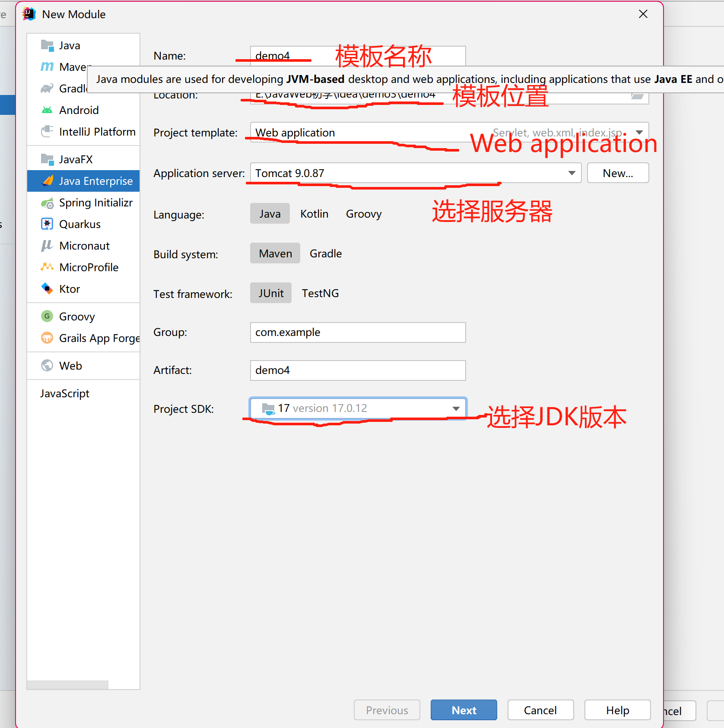Select the Java Enterprise category
The height and width of the screenshot is (728, 724).
point(96,181)
